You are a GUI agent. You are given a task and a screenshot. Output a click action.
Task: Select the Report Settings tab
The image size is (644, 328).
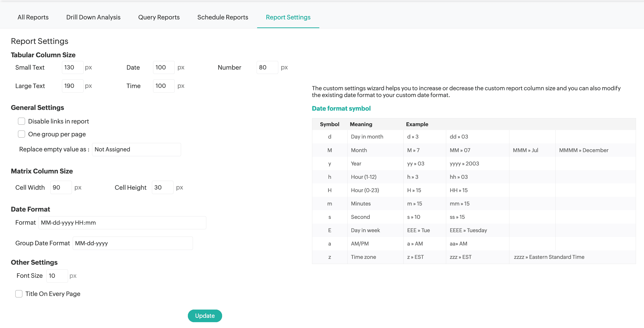[x=288, y=17]
